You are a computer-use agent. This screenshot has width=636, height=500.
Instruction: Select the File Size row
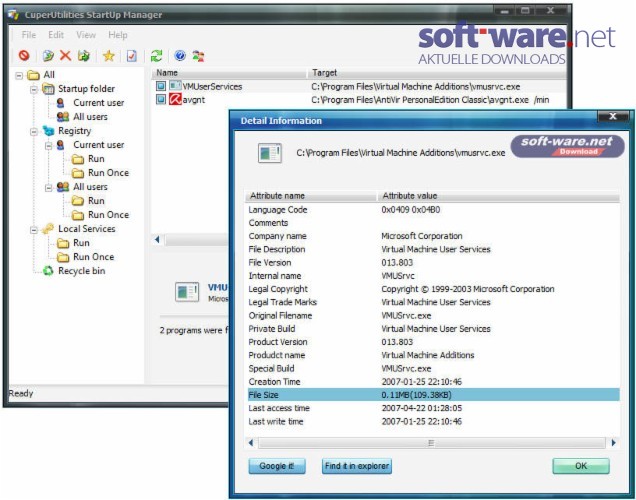433,395
